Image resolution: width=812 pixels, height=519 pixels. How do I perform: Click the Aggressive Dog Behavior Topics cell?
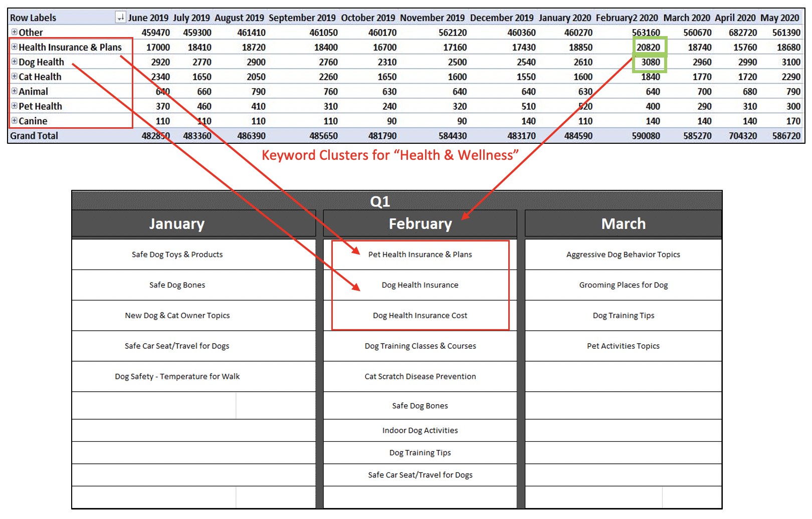click(x=623, y=254)
